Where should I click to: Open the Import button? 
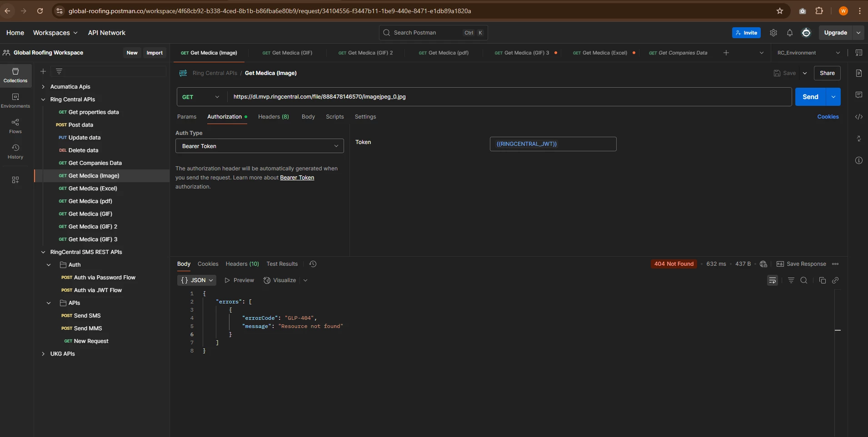pos(155,53)
